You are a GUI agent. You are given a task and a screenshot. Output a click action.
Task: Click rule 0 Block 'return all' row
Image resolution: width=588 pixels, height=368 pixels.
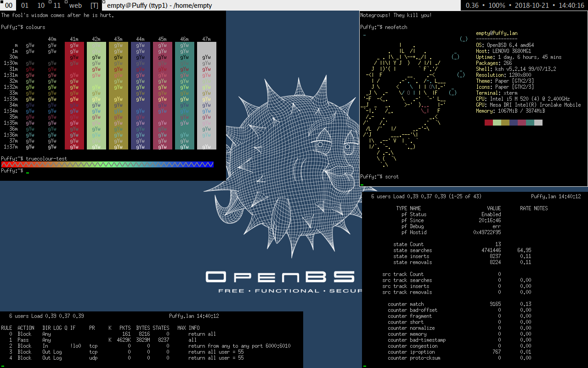click(x=113, y=334)
